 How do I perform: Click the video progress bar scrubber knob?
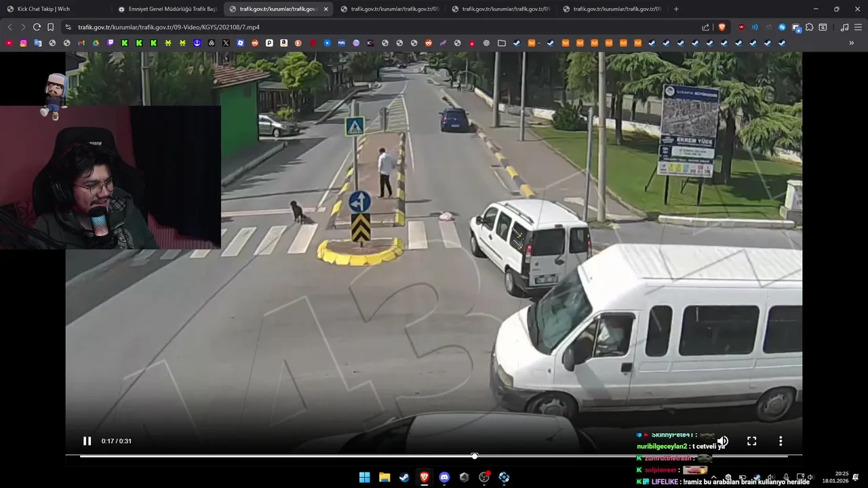pyautogui.click(x=475, y=456)
